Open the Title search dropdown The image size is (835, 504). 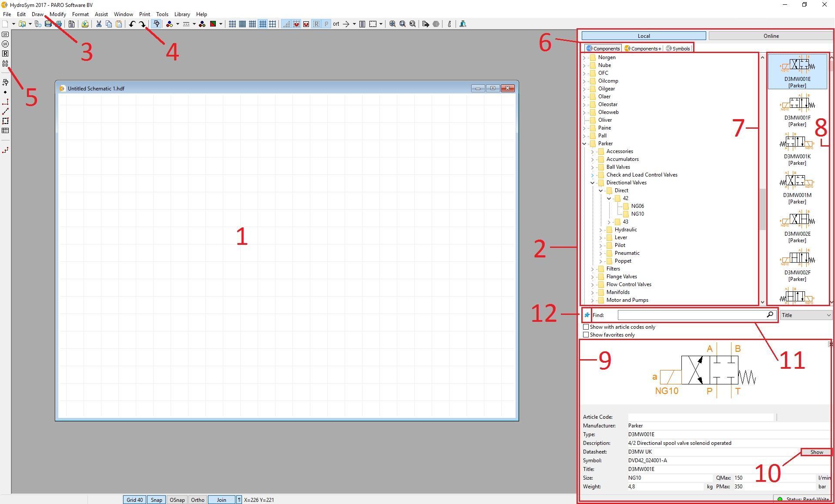(x=805, y=315)
